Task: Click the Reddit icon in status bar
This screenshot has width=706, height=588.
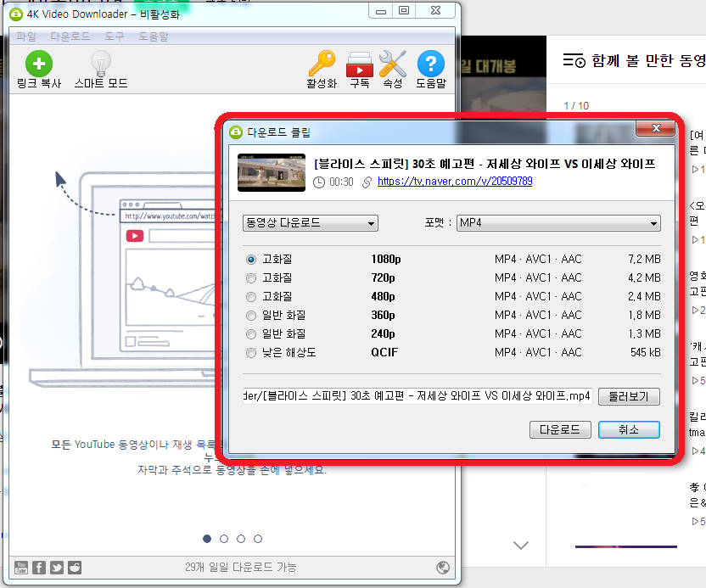Action: 75,568
